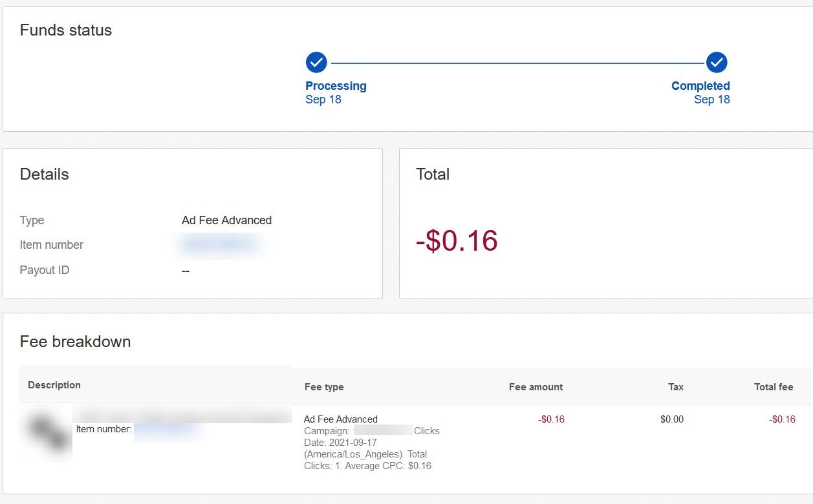Click the large -$0.16 total amount
Viewport: 813px width, 504px height.
[x=457, y=241]
